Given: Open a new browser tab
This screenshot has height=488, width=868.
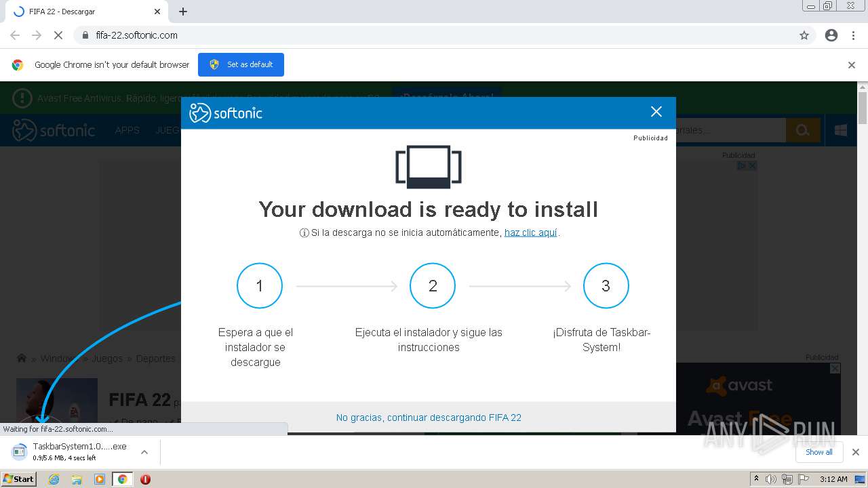Looking at the screenshot, I should 183,12.
